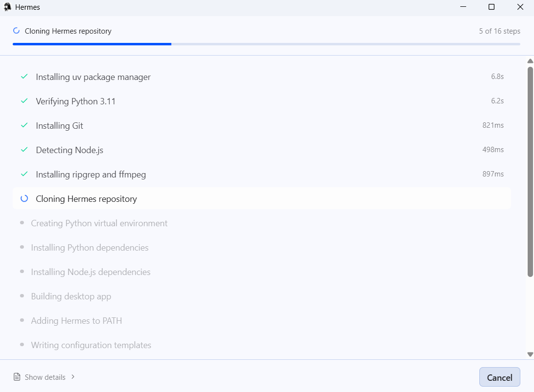Select the Adding Hermes to PATH step
Screen dimensions: 534x392
pos(262,320)
